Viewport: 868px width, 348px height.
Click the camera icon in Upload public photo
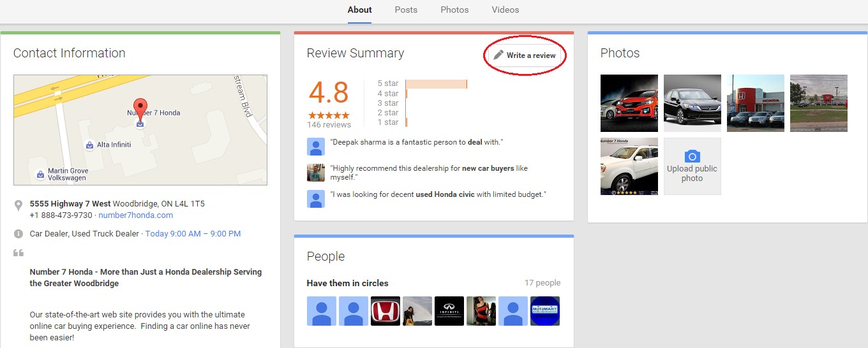click(x=692, y=156)
